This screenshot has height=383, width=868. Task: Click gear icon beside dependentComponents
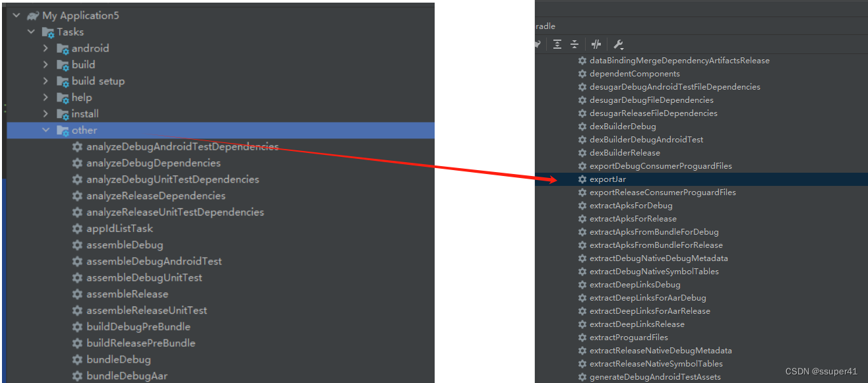click(x=582, y=74)
